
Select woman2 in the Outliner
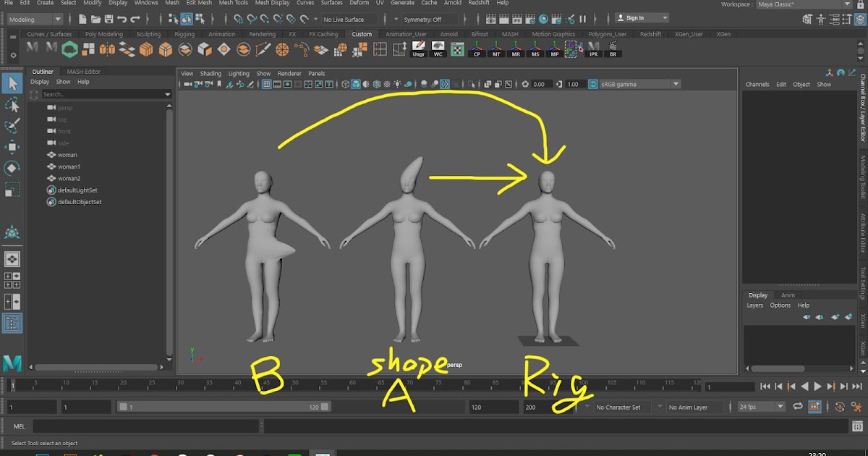click(70, 178)
